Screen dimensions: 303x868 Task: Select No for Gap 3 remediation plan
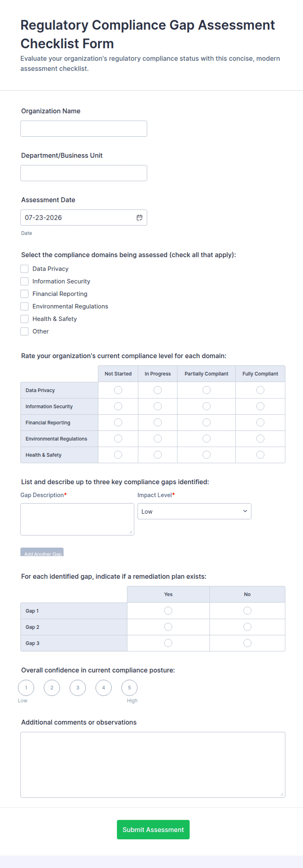point(247,643)
